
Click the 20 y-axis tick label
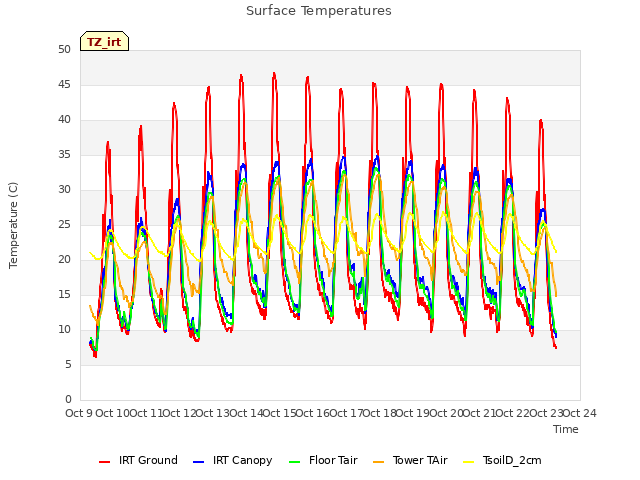tap(64, 260)
